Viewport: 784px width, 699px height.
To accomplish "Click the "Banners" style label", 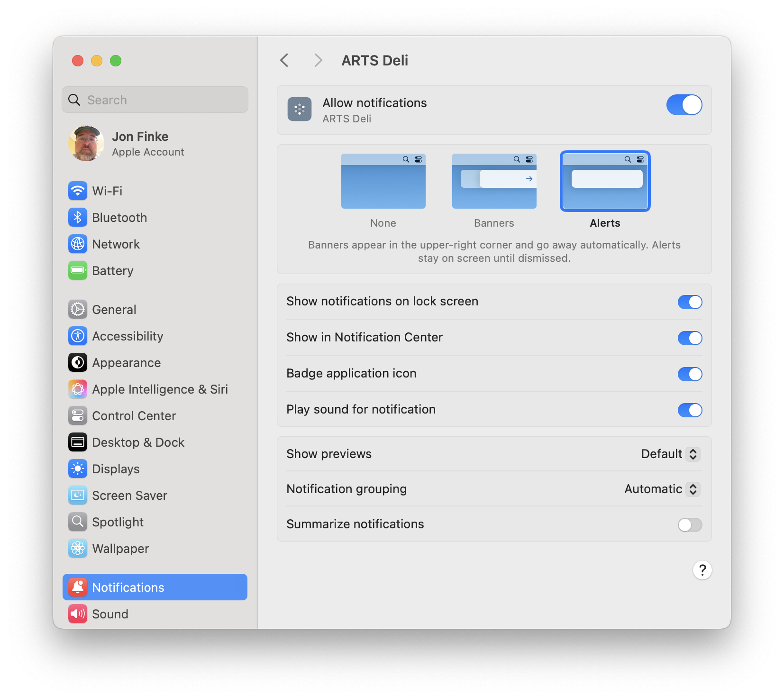I will [x=494, y=223].
